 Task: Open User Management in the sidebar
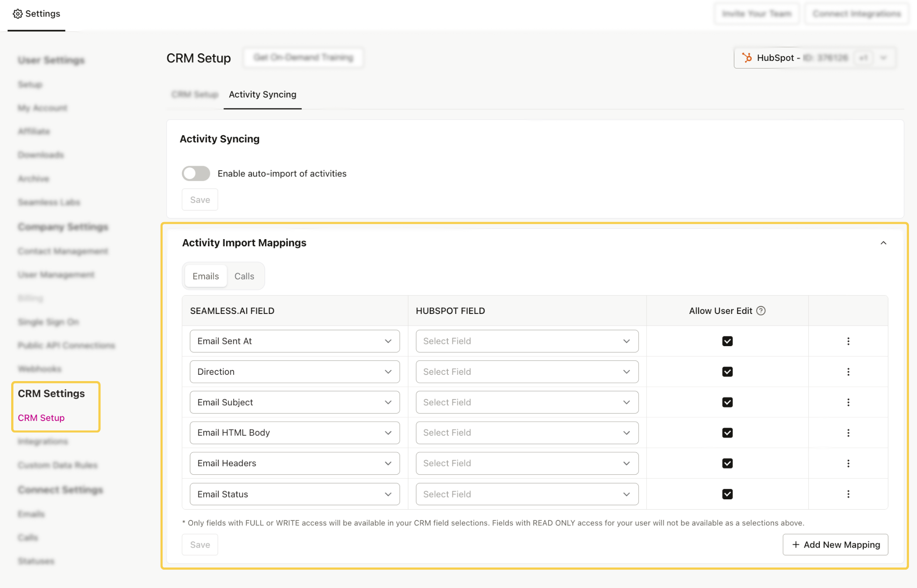[x=56, y=275]
